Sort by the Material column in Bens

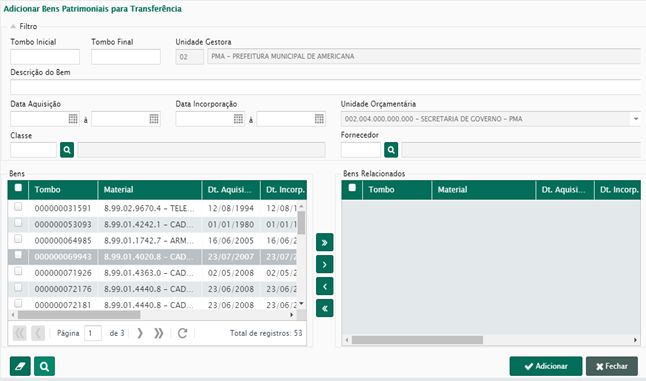pos(150,190)
